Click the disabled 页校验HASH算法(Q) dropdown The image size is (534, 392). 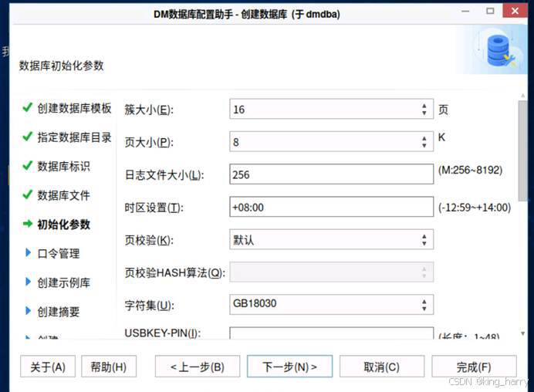click(331, 272)
